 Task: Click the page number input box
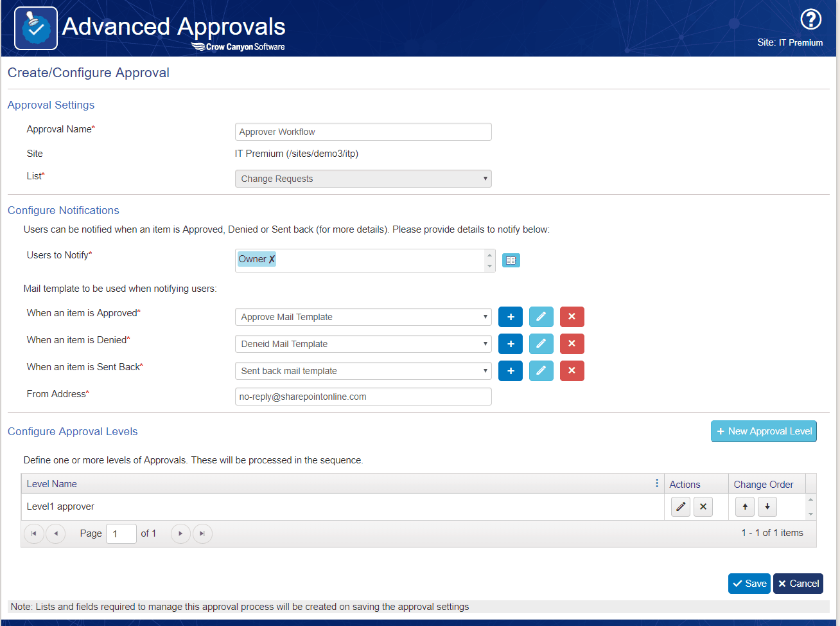tap(121, 533)
